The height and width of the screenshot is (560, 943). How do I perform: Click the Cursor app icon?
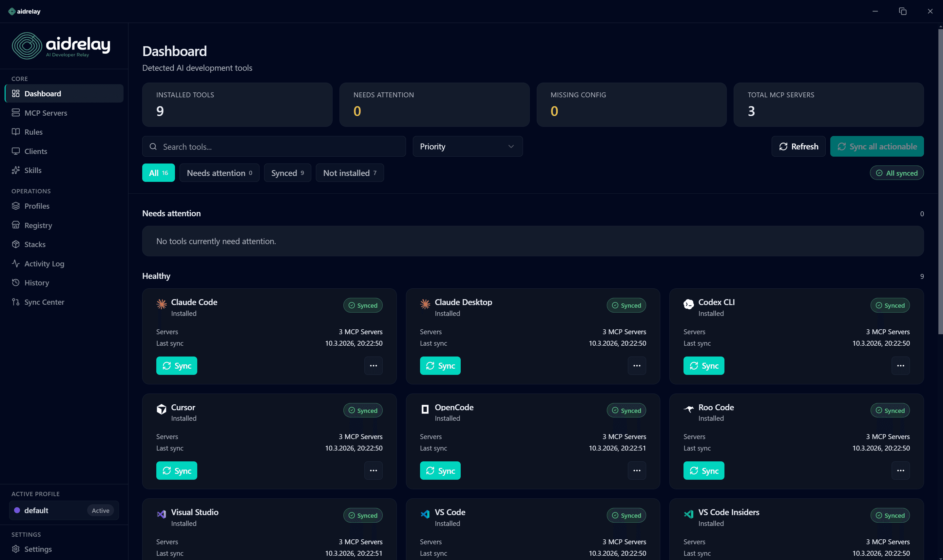coord(162,409)
